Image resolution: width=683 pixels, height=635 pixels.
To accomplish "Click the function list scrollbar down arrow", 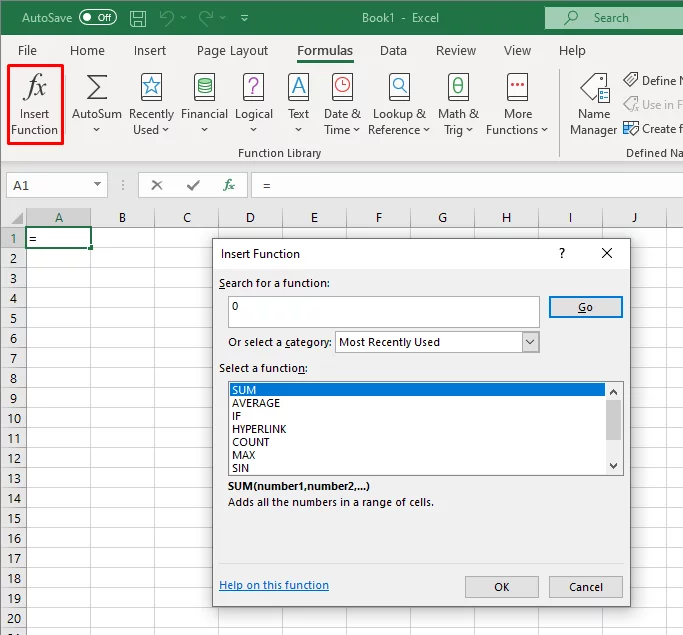I will (x=614, y=466).
